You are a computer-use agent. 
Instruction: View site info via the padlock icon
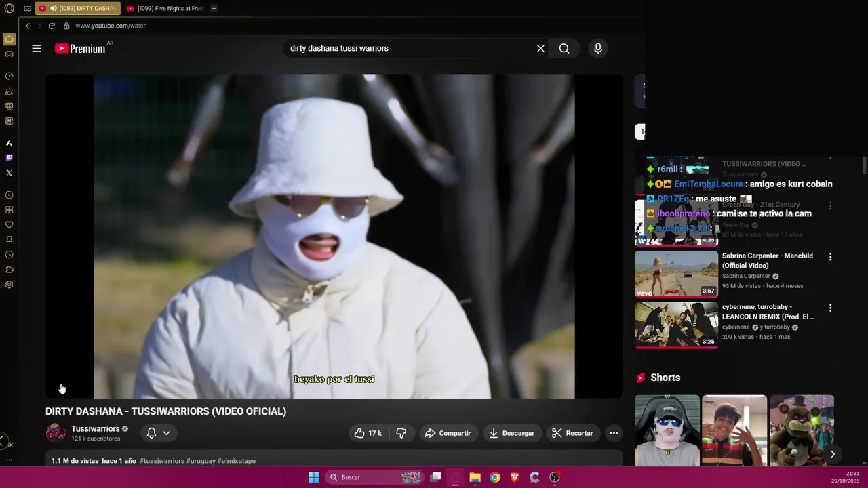click(66, 26)
